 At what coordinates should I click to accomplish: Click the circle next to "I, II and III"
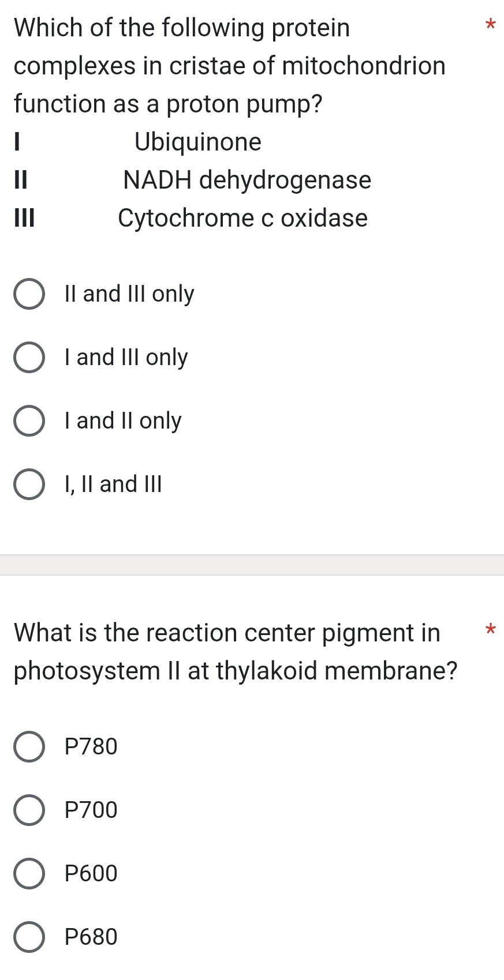[x=29, y=485]
